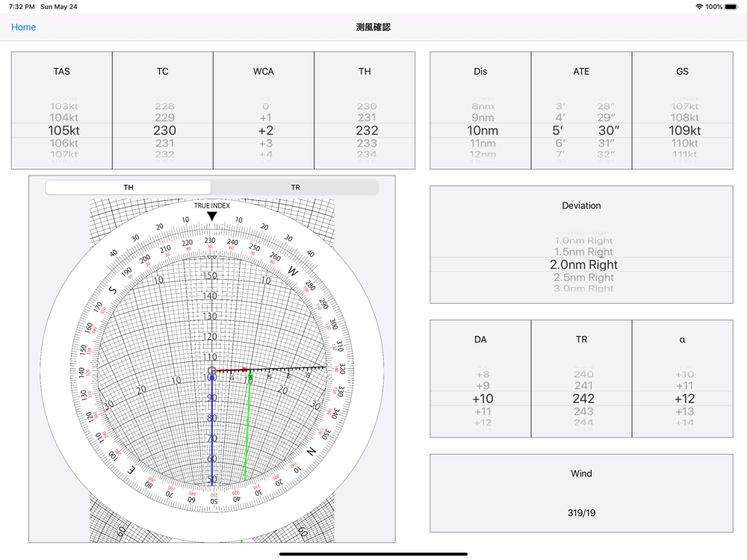Screen dimensions: 747x560
Task: Set ATE seconds to 29″
Action: pos(606,118)
